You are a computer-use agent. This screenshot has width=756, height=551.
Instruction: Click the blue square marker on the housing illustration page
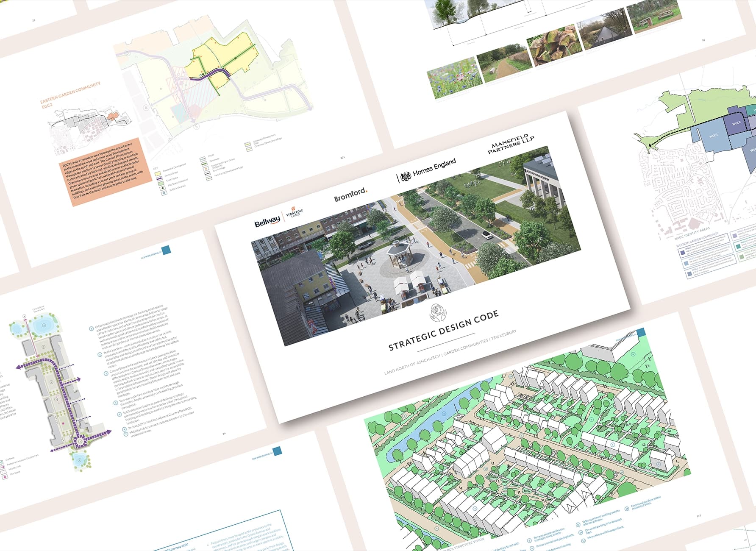(x=641, y=333)
